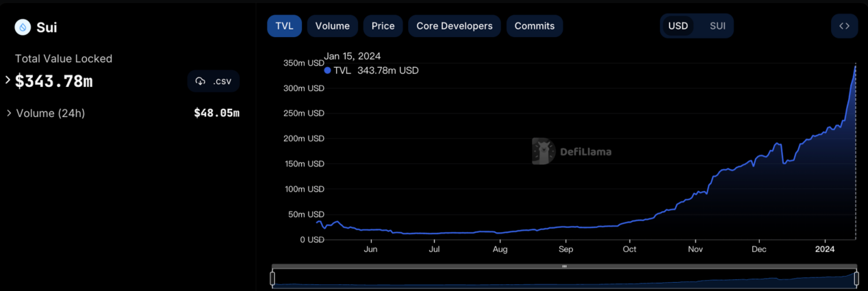Enable the Price chart metric
This screenshot has width=868, height=291.
point(383,26)
